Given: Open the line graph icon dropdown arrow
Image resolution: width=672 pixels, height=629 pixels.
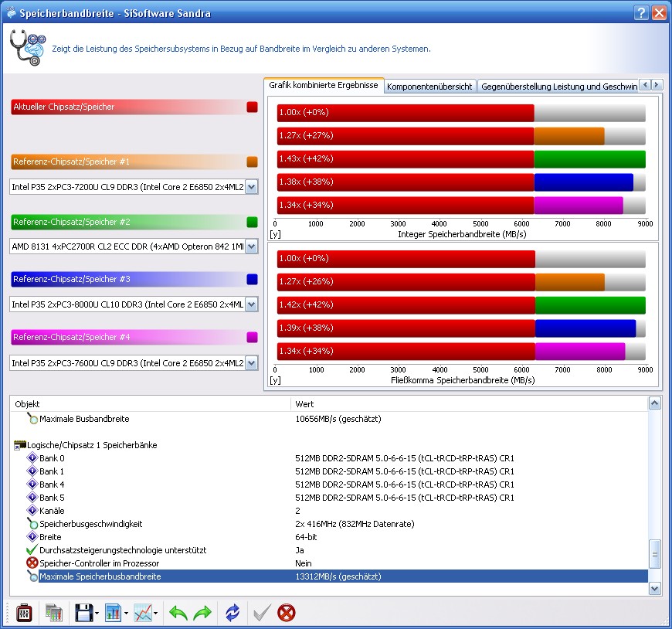Looking at the screenshot, I should [x=155, y=613].
